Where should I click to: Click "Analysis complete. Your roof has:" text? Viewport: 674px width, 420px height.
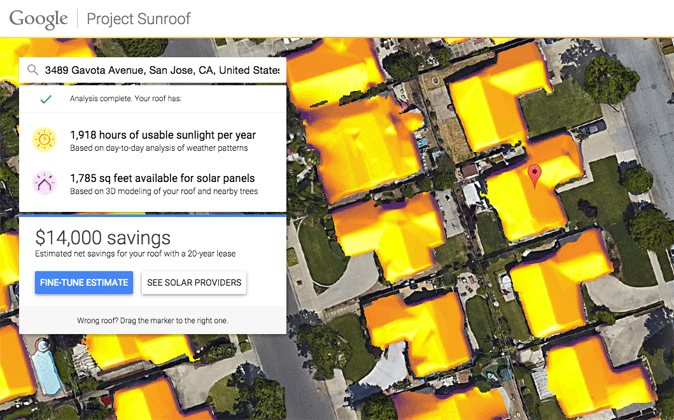coord(126,98)
